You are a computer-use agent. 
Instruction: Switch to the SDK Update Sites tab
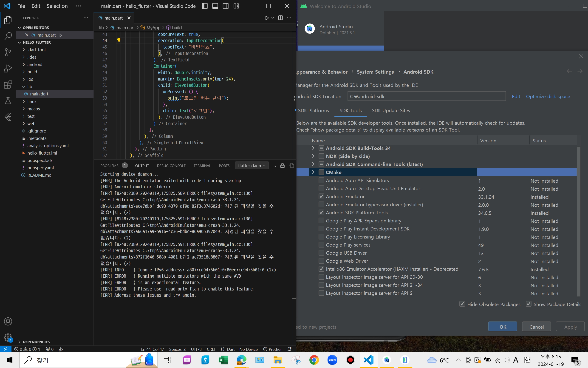391,110
